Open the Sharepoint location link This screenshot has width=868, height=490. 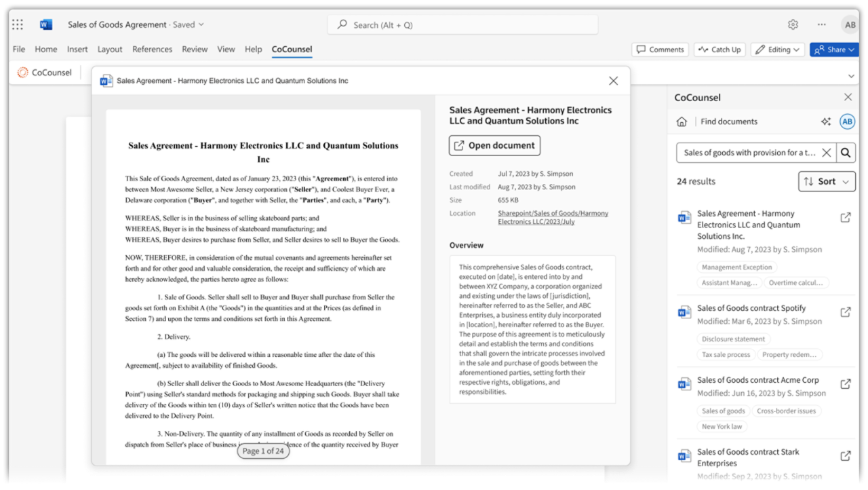tap(553, 217)
